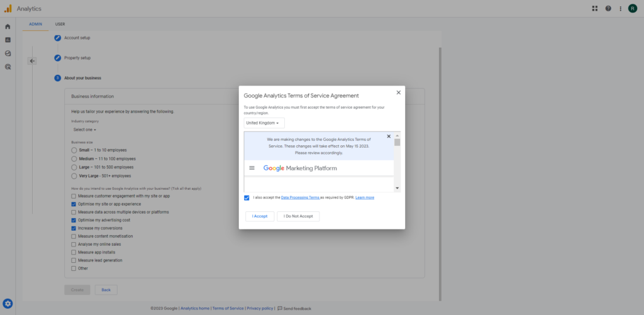Open the Terms of Service footer link
The width and height of the screenshot is (644, 315).
click(228, 309)
